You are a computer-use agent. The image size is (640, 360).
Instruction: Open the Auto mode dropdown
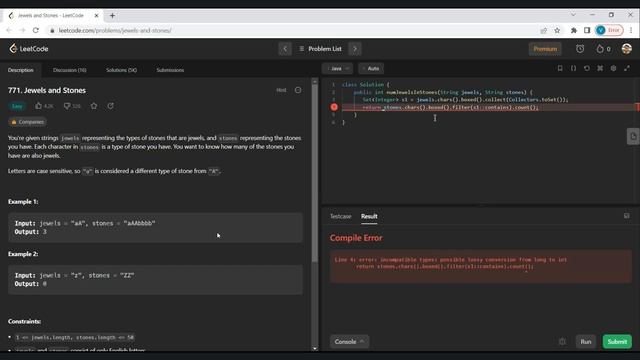click(371, 69)
